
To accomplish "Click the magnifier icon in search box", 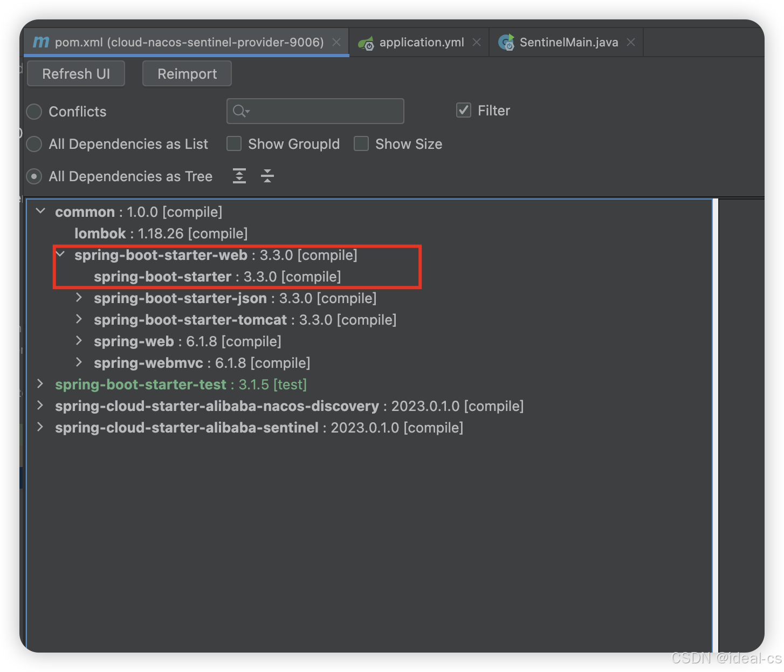I will pyautogui.click(x=240, y=111).
